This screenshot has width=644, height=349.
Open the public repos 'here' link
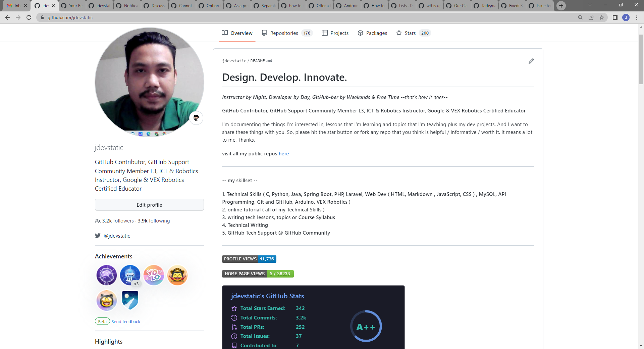(283, 153)
